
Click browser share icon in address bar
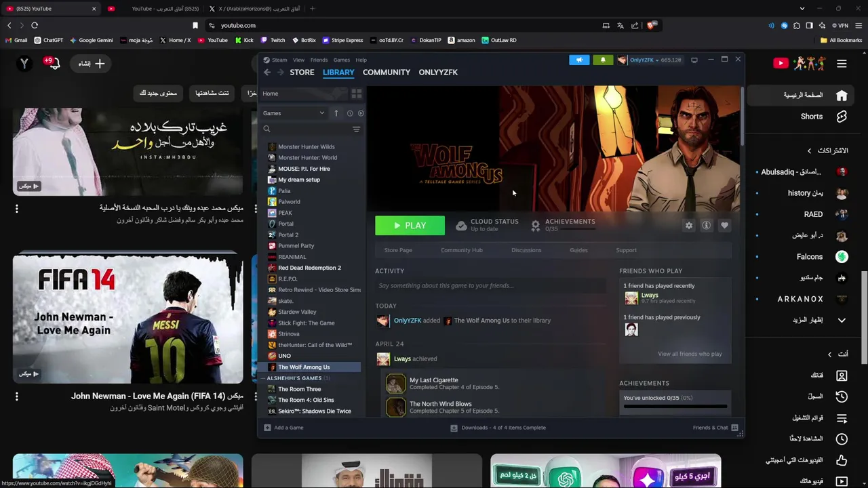635,25
